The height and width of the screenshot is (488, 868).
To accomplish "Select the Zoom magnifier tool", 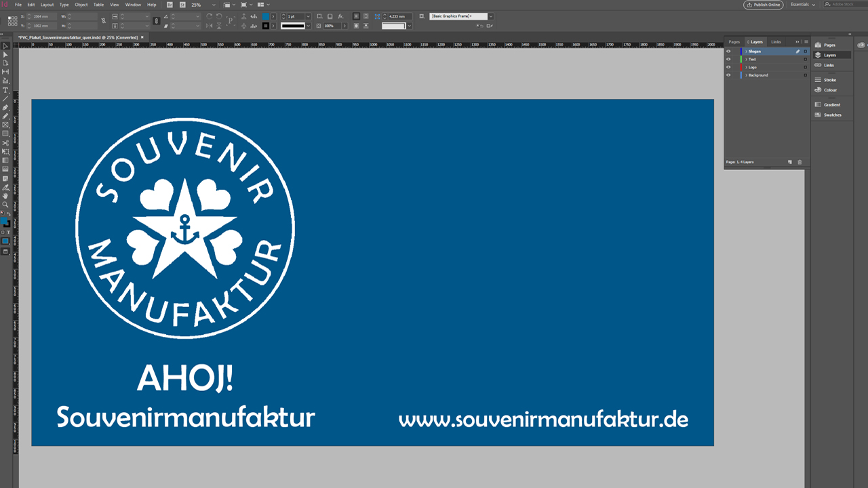I will [x=5, y=204].
